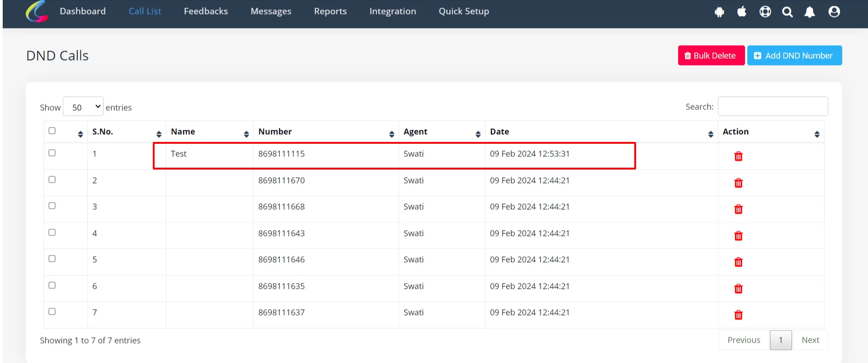Open the support lifebuoy icon
This screenshot has height=363, width=868.
click(x=765, y=12)
